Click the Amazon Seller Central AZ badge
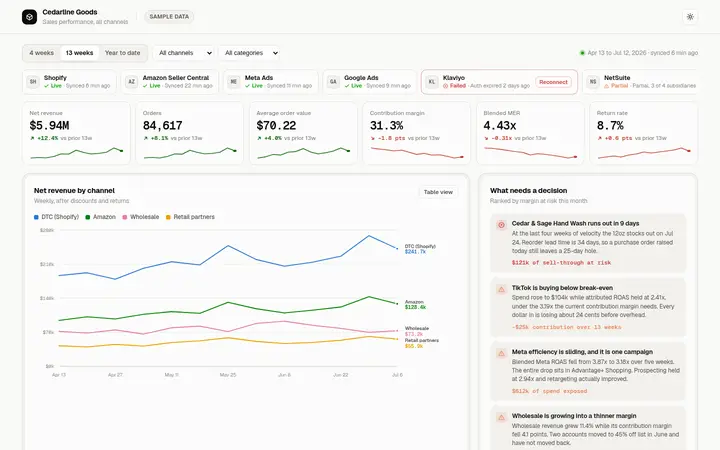Image resolution: width=720 pixels, height=450 pixels. (x=132, y=82)
